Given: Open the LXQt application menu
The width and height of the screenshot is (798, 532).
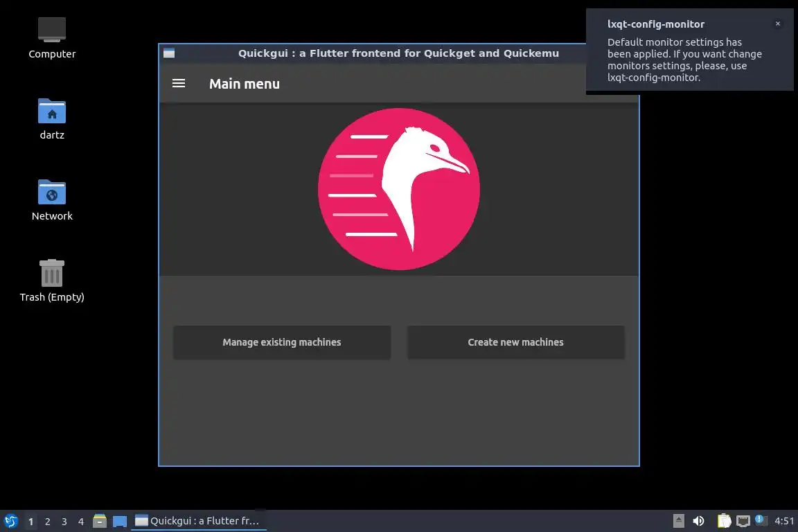Looking at the screenshot, I should coord(10,521).
